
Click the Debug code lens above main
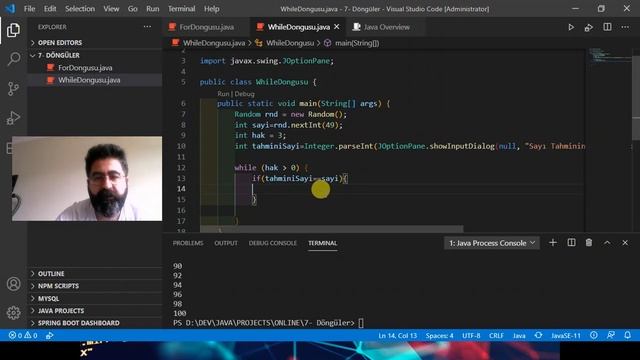(x=244, y=93)
